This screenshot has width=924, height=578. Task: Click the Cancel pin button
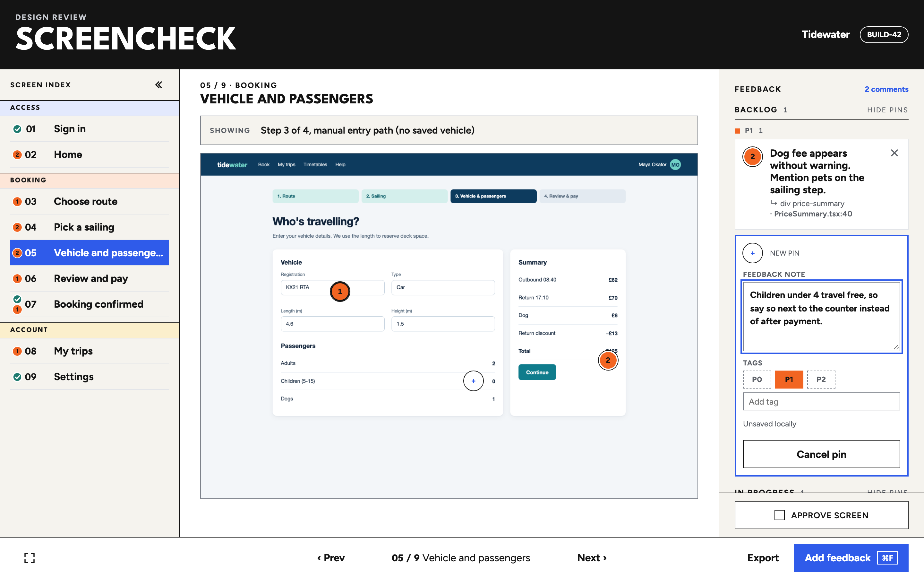coord(821,454)
